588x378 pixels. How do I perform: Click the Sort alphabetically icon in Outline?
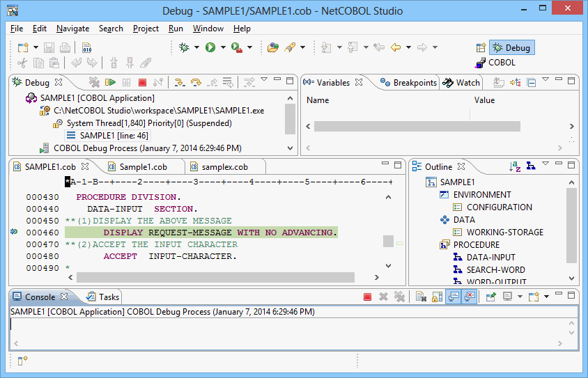tap(515, 166)
